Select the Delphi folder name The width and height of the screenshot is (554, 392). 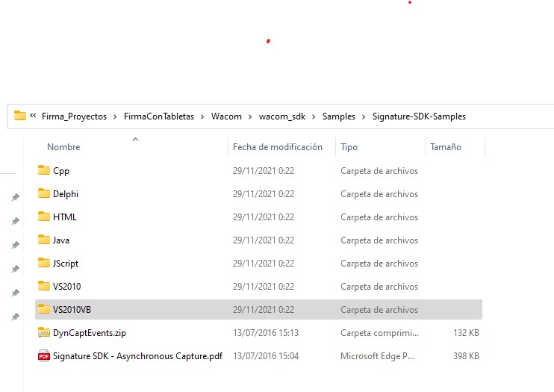pos(66,194)
